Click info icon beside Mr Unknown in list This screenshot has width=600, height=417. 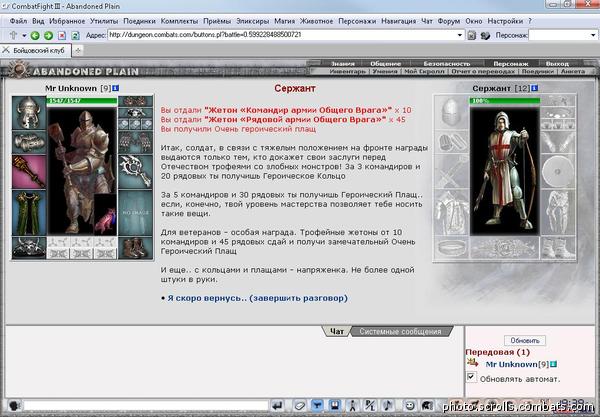click(553, 365)
